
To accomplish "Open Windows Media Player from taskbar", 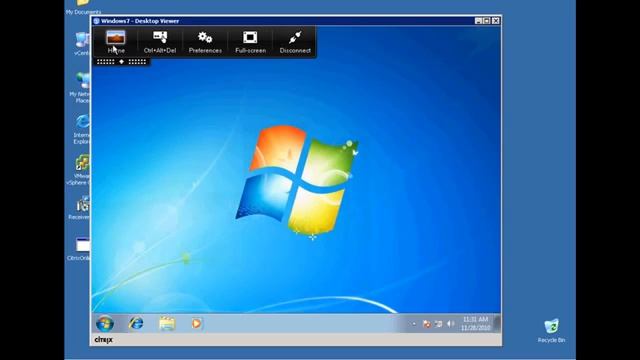I will point(196,323).
